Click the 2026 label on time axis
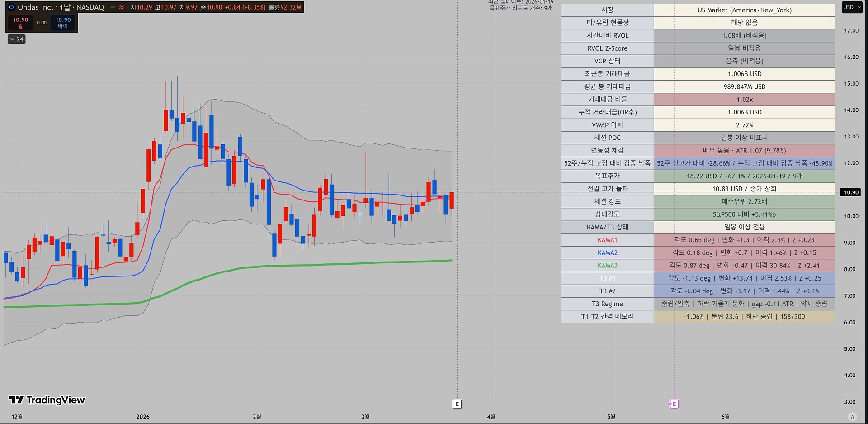This screenshot has width=868, height=424. pos(143,417)
